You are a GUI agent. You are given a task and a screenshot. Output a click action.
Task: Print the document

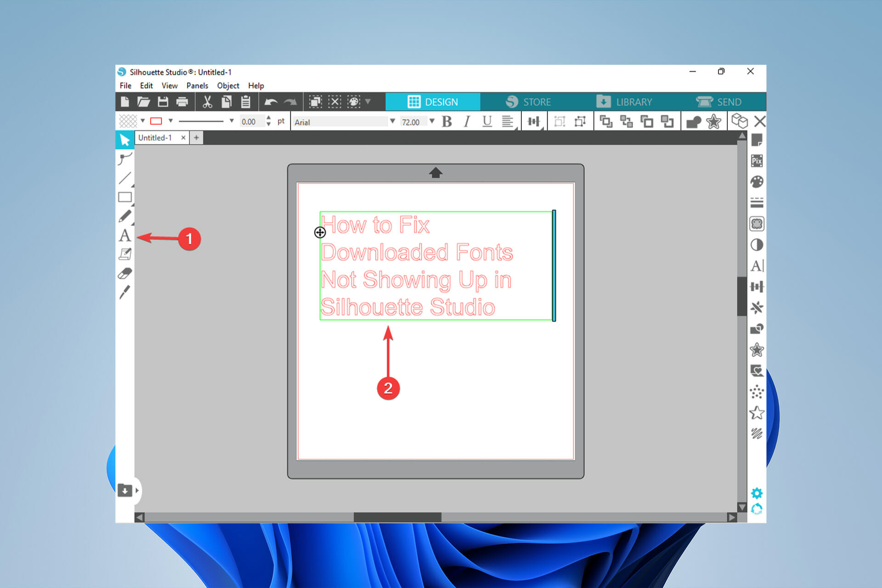pos(182,102)
